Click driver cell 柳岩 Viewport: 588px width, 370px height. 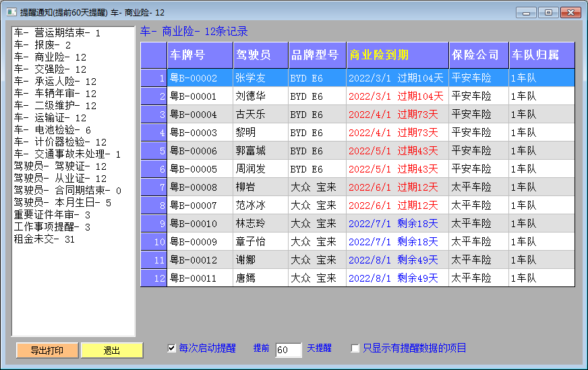[x=261, y=187]
